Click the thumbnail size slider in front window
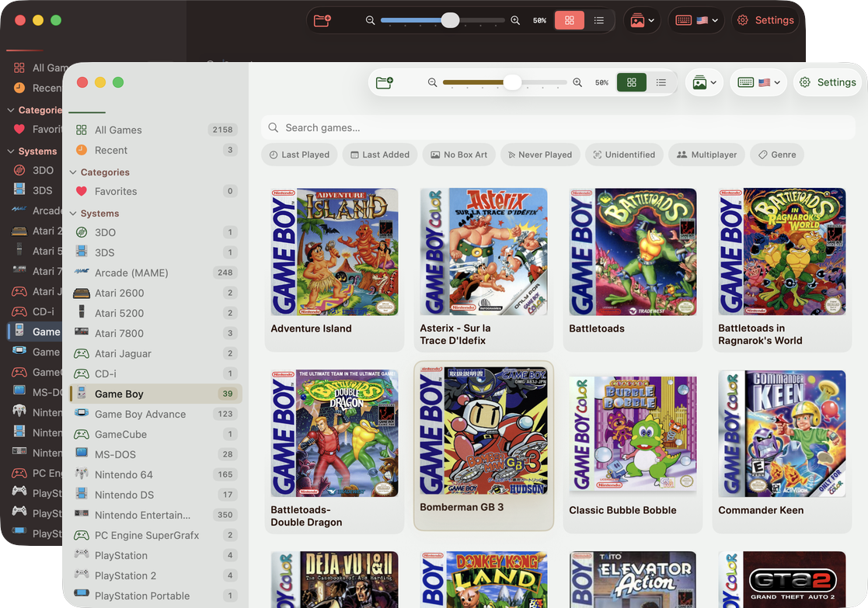Viewport: 868px width, 608px height. [505, 82]
